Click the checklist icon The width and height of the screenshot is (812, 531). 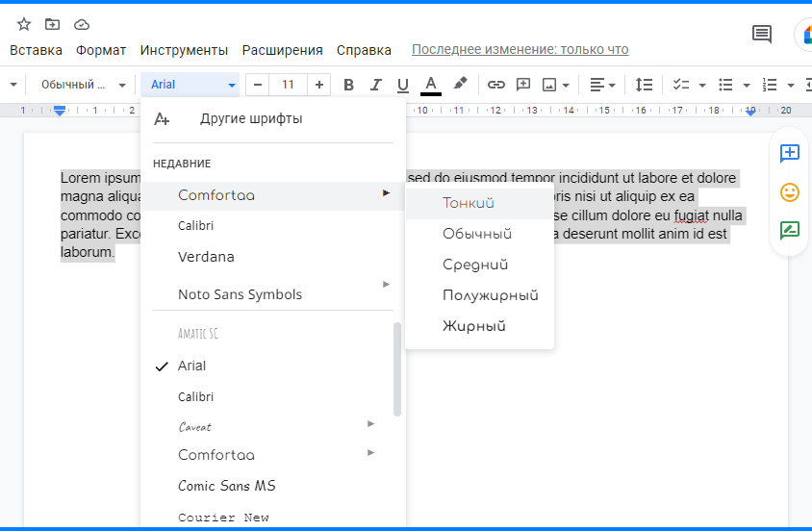tap(680, 85)
